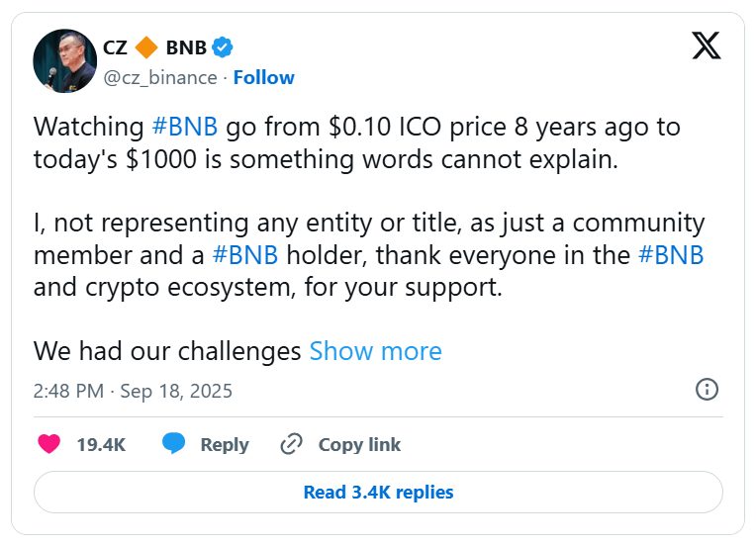Follow the cz_binance account

click(x=264, y=77)
